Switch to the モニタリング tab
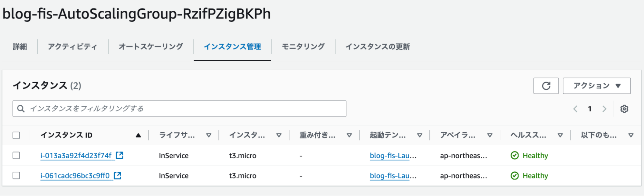The height and width of the screenshot is (196, 644). [x=303, y=47]
